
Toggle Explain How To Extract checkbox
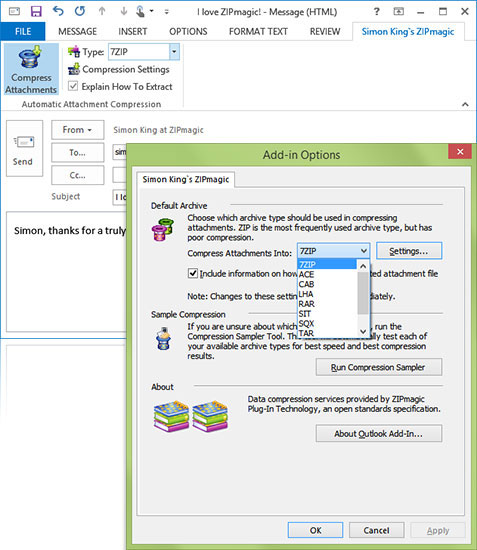[73, 86]
